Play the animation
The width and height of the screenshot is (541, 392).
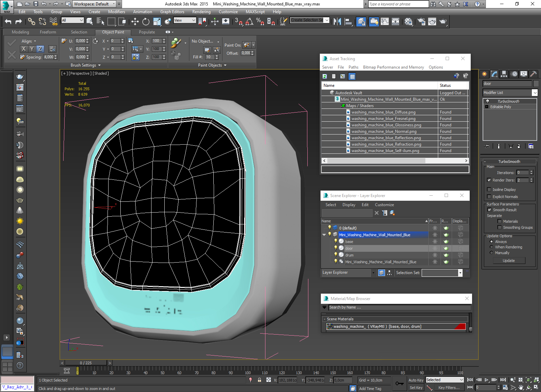487,380
